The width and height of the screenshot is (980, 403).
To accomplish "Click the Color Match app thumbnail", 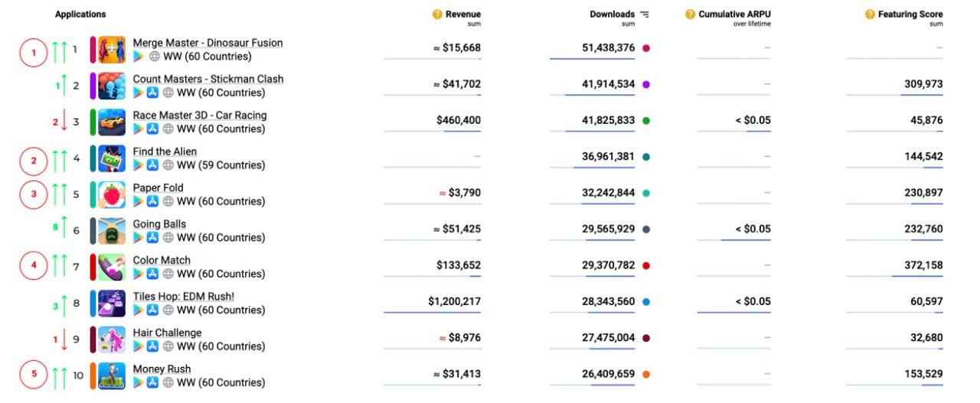I will pos(112,268).
